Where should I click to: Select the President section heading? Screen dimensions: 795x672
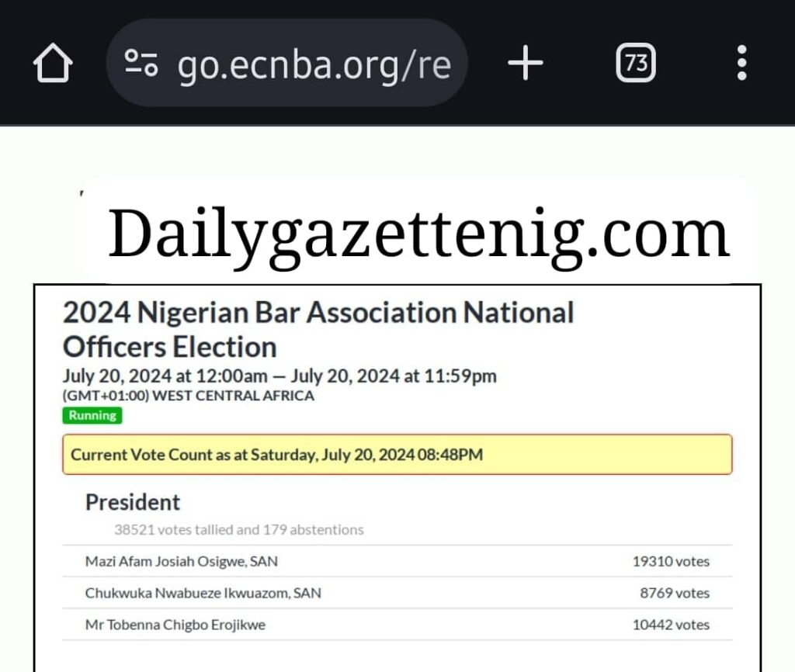point(133,502)
